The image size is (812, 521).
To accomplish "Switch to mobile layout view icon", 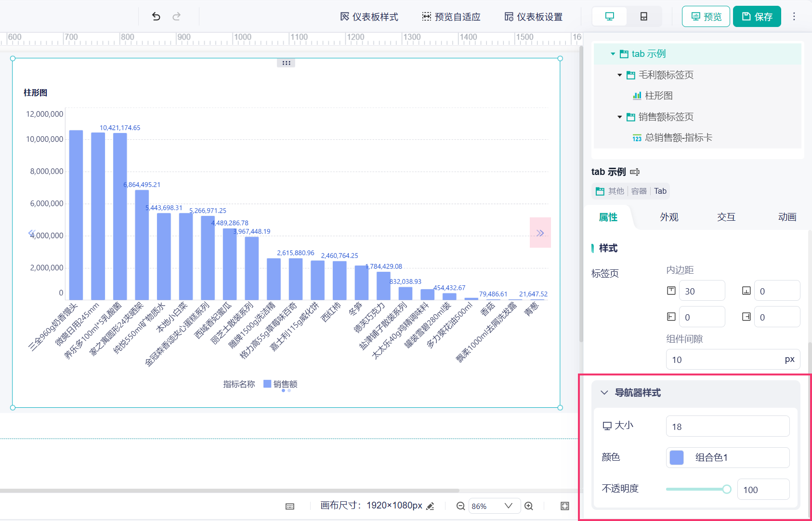I will pyautogui.click(x=644, y=16).
